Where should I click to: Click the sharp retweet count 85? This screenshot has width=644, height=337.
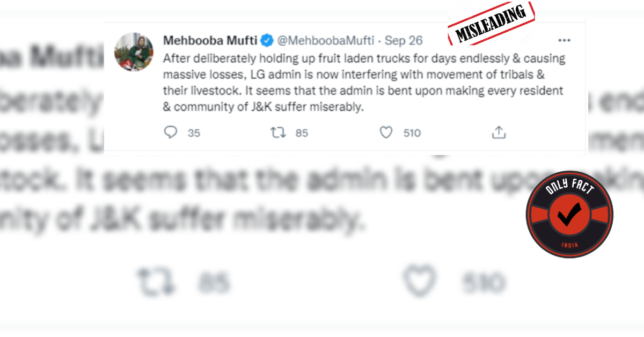click(302, 133)
